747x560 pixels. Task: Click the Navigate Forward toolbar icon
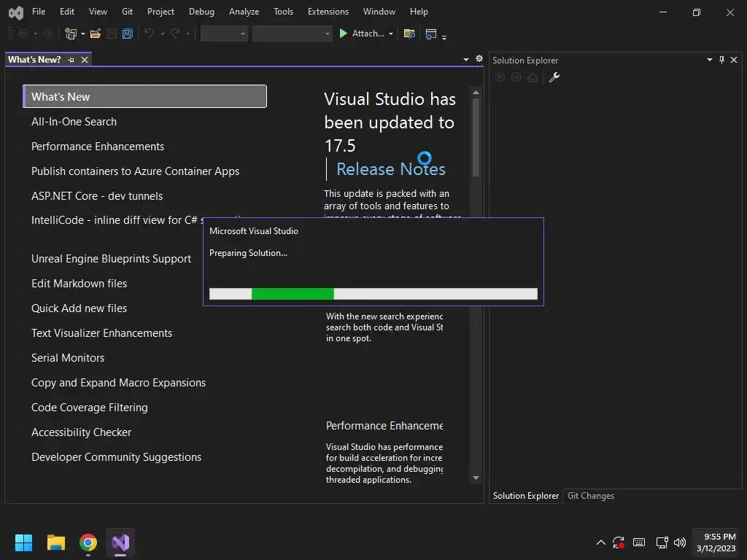(47, 34)
